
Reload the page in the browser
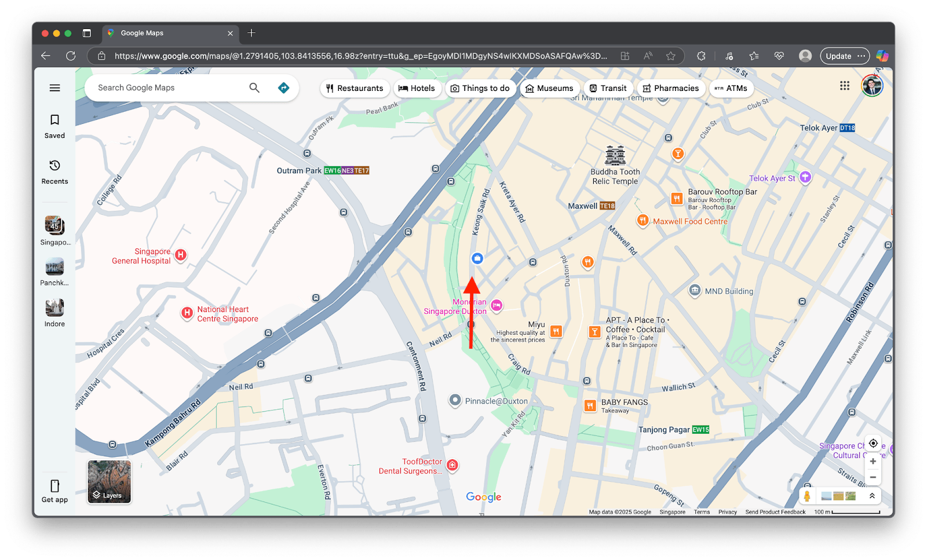point(71,56)
